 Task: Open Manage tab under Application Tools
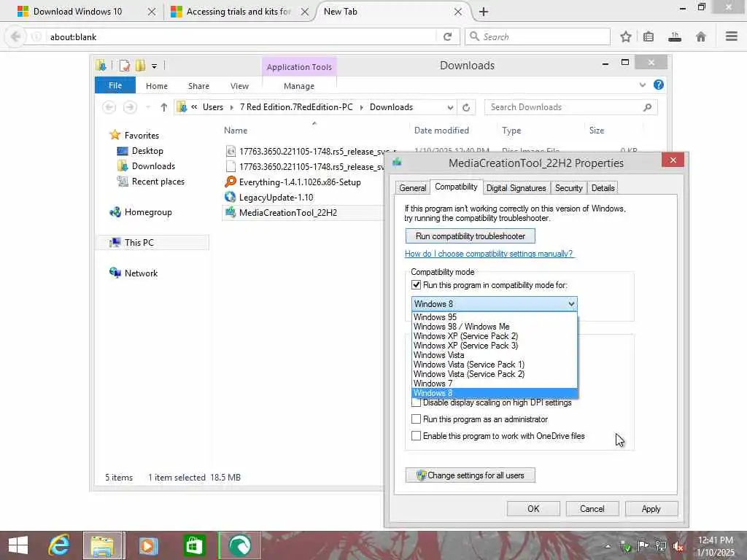(298, 86)
